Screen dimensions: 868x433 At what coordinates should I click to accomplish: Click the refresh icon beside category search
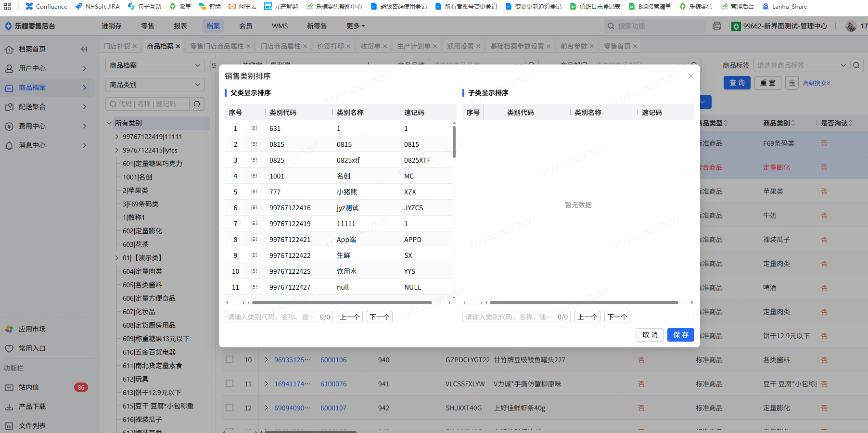pyautogui.click(x=197, y=104)
